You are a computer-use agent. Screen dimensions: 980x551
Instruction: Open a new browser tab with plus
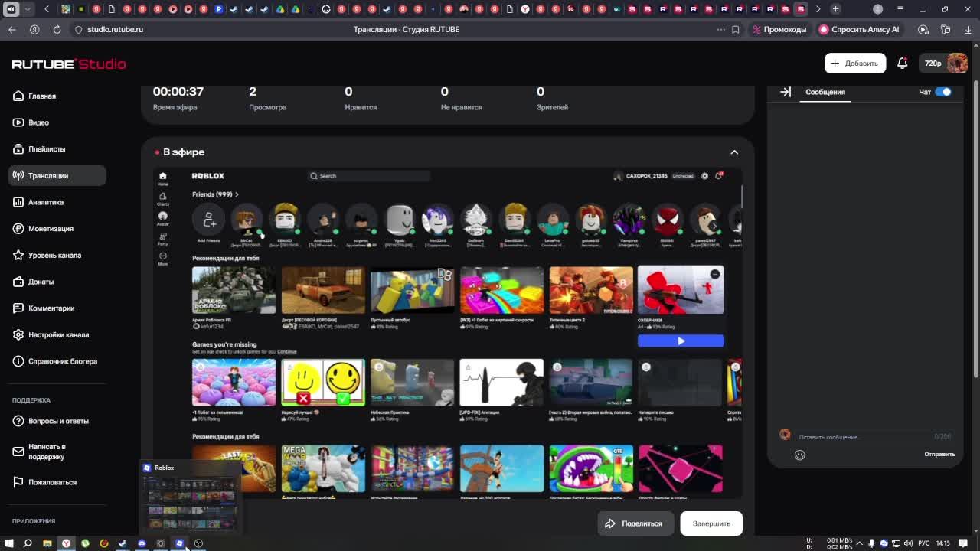[835, 9]
